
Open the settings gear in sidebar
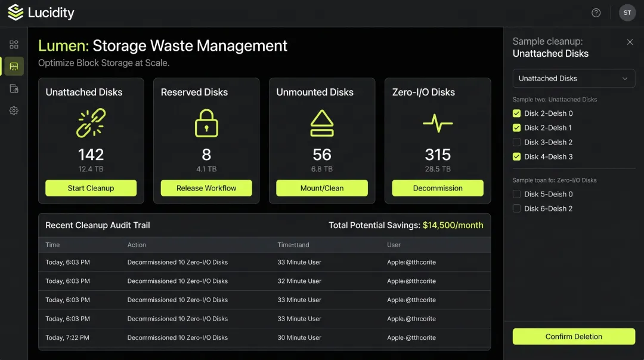click(x=14, y=110)
